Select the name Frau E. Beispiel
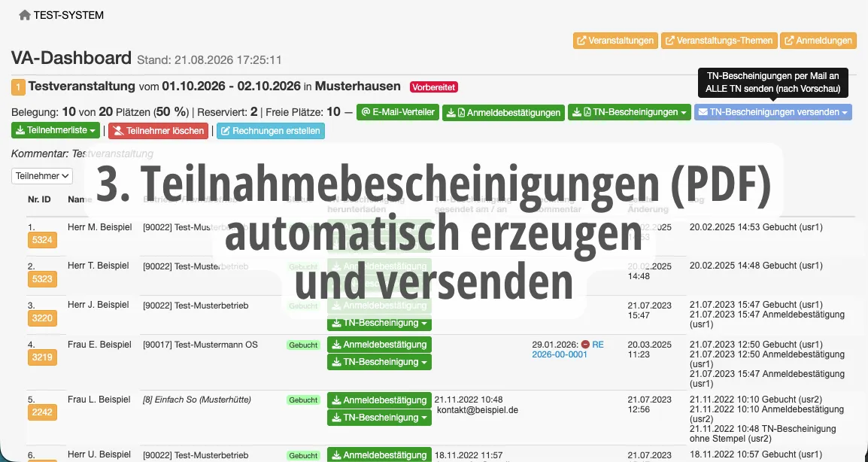The image size is (868, 462). coord(99,344)
